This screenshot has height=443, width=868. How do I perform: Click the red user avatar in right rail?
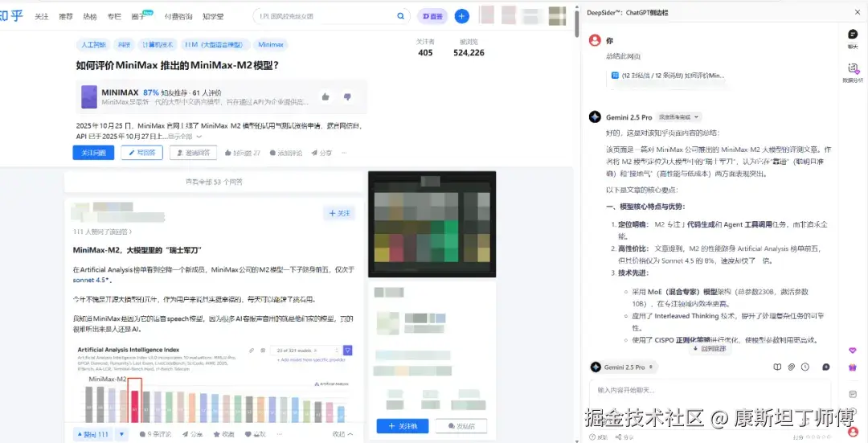pos(853,432)
